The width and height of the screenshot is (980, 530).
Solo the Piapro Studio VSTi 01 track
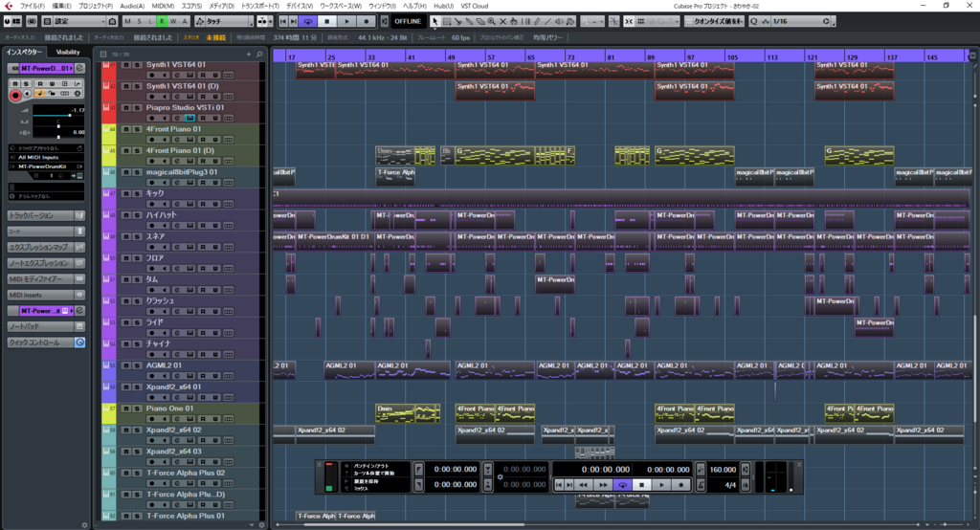click(x=137, y=107)
